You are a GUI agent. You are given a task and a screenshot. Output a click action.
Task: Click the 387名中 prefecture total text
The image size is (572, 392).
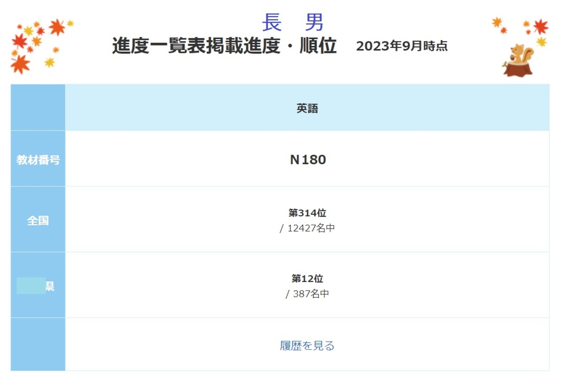point(311,294)
